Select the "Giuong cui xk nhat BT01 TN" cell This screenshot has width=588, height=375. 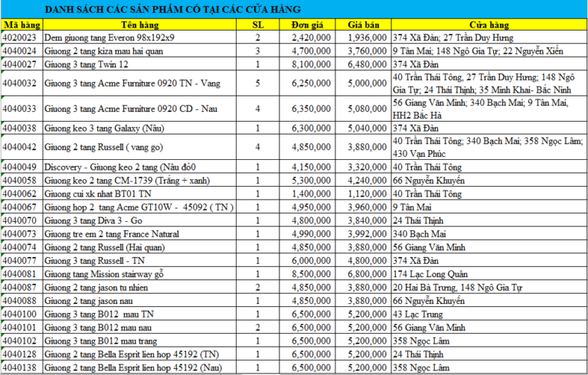pyautogui.click(x=96, y=194)
